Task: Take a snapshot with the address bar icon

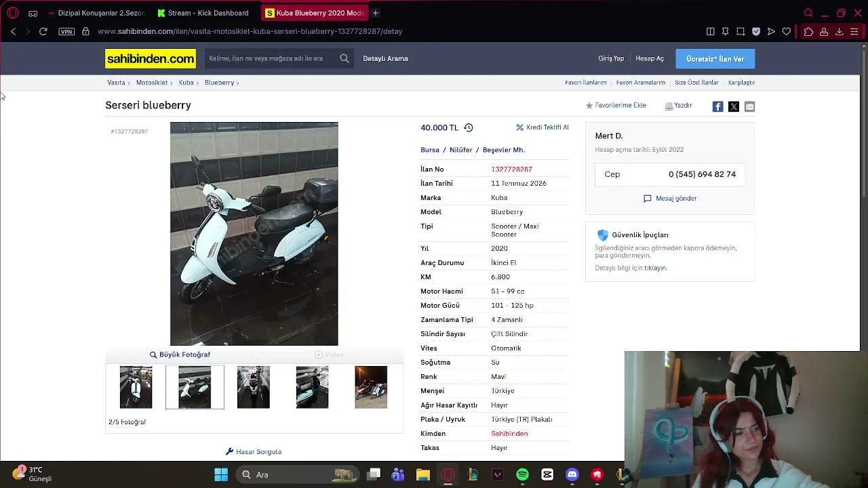Action: [741, 31]
